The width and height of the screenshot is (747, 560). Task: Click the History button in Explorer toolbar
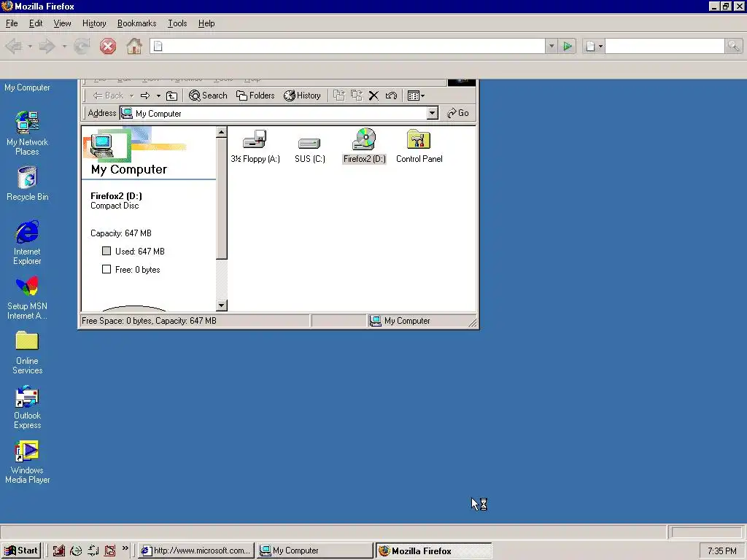click(302, 96)
